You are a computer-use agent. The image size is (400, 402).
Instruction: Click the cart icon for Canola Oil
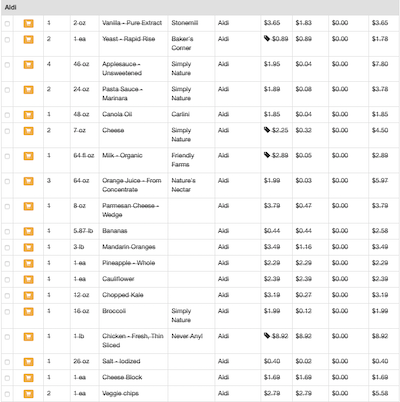click(x=29, y=115)
